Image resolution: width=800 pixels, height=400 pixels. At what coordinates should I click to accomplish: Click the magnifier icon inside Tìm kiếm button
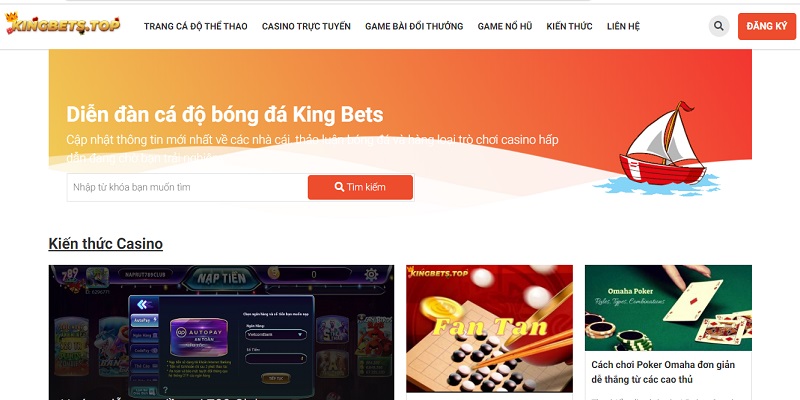339,187
